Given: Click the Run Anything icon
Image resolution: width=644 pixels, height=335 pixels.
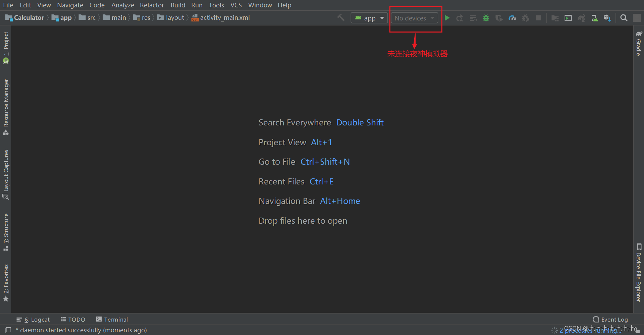Looking at the screenshot, I should point(568,18).
